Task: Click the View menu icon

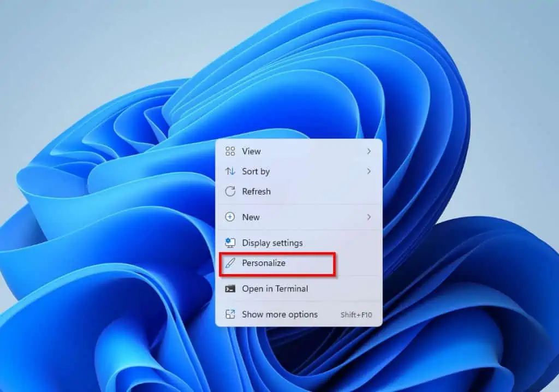Action: click(231, 151)
